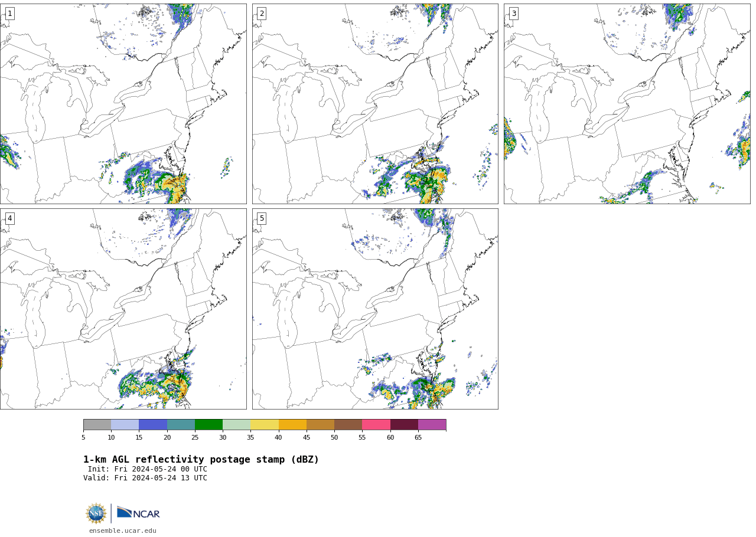Click the dark brown 50-55 dBZ swatch
Viewport: 756px width, 537px height.
(348, 425)
